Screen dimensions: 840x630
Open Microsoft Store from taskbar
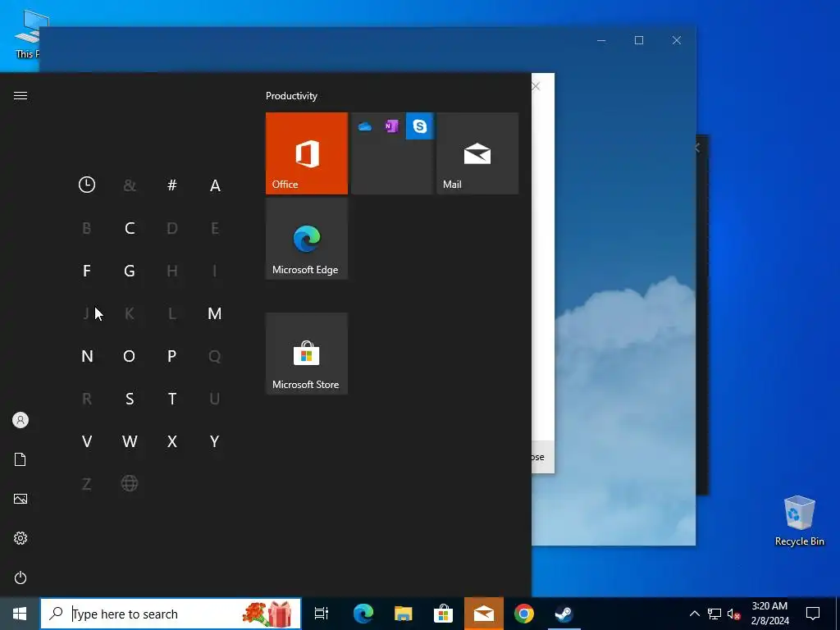point(444,614)
